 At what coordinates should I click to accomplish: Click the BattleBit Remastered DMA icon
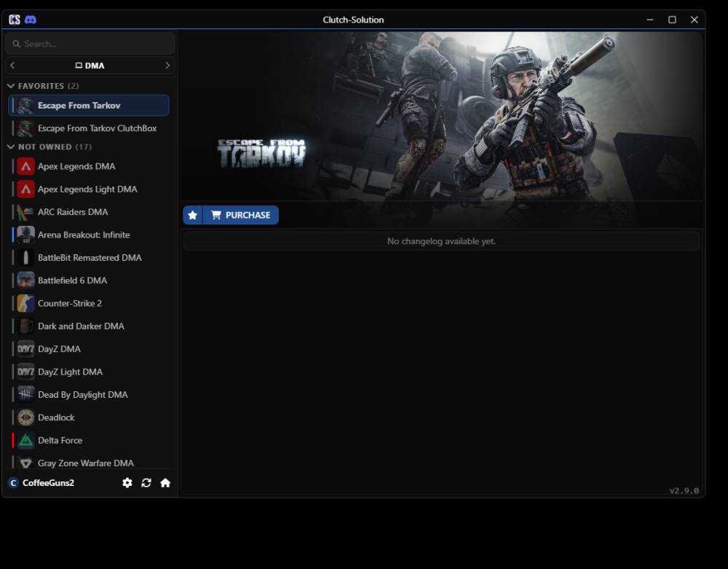click(x=26, y=257)
